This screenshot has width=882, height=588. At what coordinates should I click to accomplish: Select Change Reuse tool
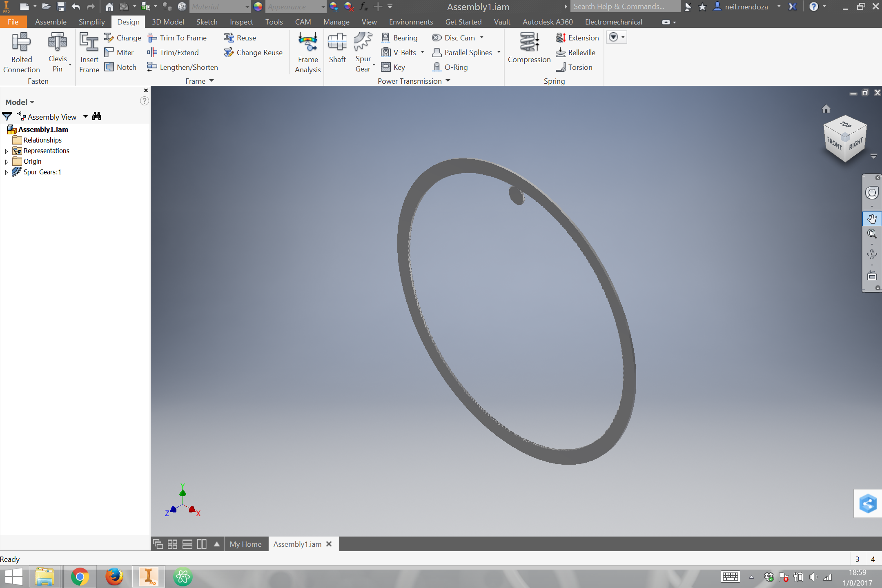253,52
